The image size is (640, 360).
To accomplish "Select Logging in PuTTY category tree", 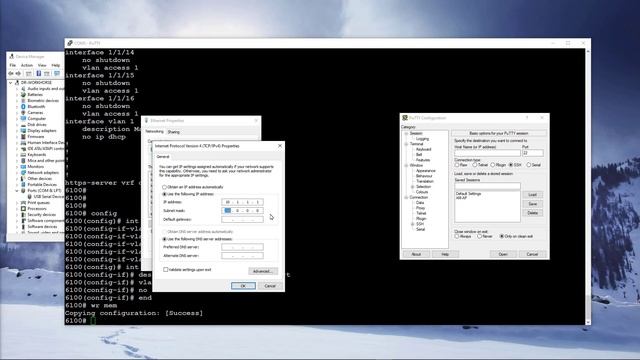I will [x=422, y=139].
